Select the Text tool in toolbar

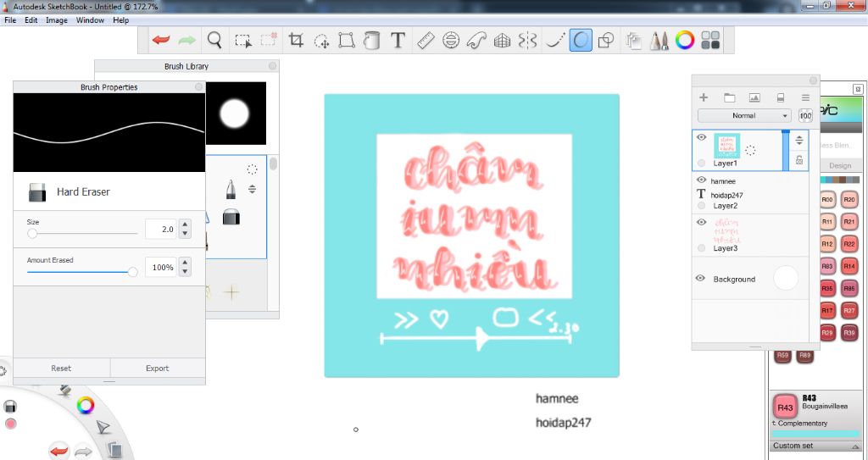coord(398,41)
